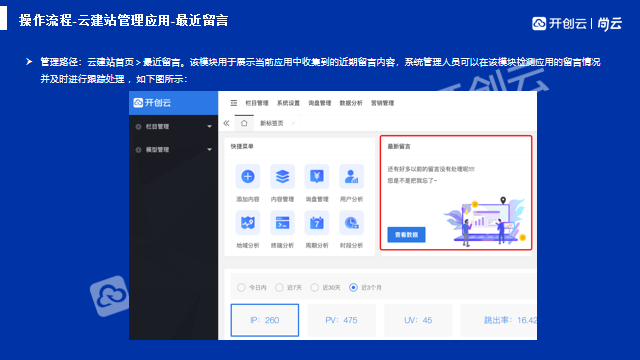Select the 近7天 radio button
This screenshot has width=640, height=360.
point(279,288)
